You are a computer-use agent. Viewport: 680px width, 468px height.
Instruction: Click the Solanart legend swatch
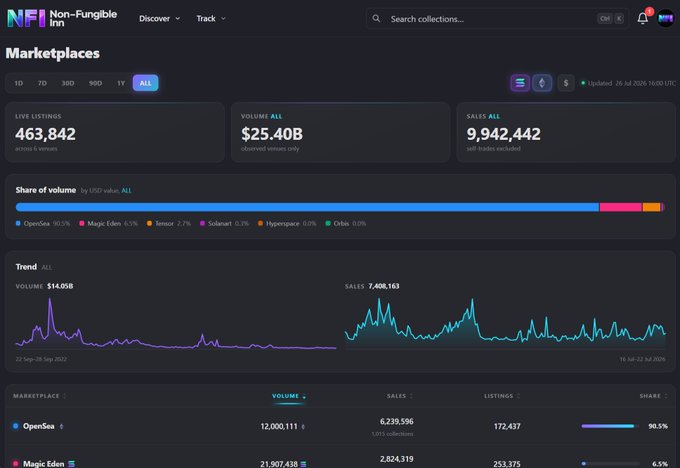pos(203,223)
